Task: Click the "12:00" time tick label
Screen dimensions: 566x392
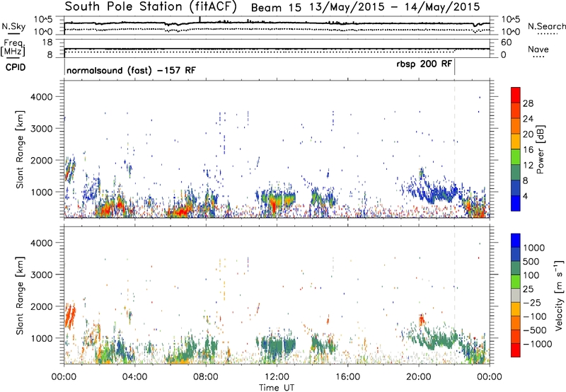Action: [x=277, y=377]
